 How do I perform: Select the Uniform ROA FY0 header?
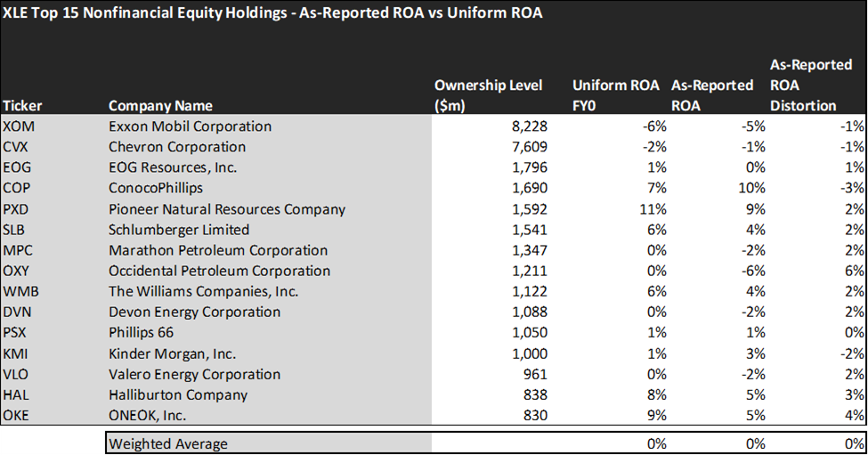615,95
